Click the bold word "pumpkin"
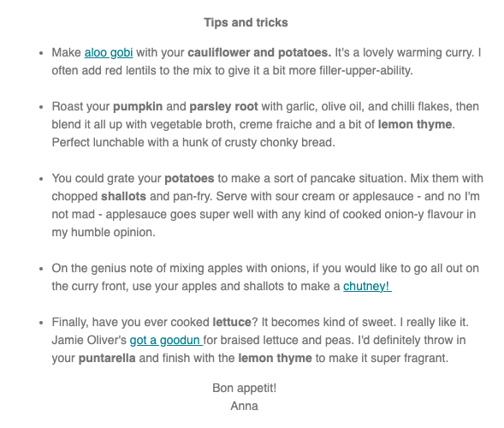 click(x=138, y=107)
